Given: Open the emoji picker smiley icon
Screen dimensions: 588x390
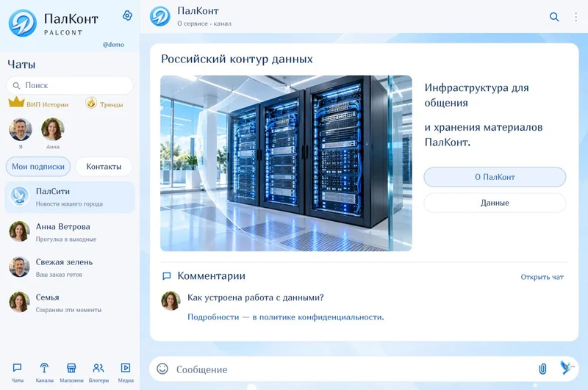Looking at the screenshot, I should pos(162,369).
